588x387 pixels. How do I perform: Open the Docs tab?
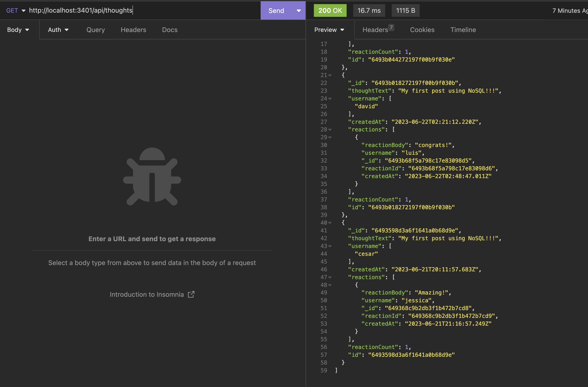click(x=169, y=30)
